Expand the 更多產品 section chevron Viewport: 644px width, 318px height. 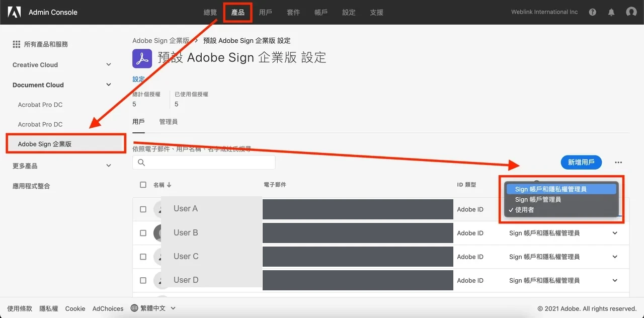pyautogui.click(x=109, y=166)
